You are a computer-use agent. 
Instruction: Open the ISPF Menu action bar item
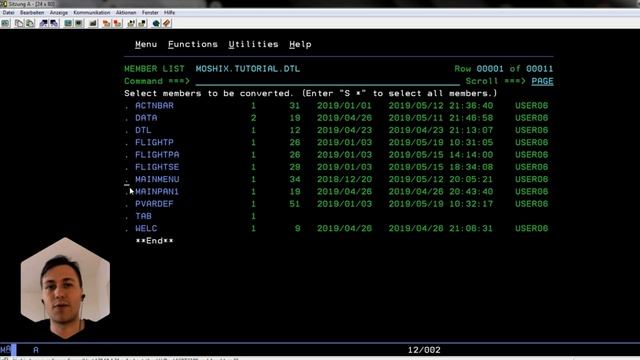[x=146, y=44]
